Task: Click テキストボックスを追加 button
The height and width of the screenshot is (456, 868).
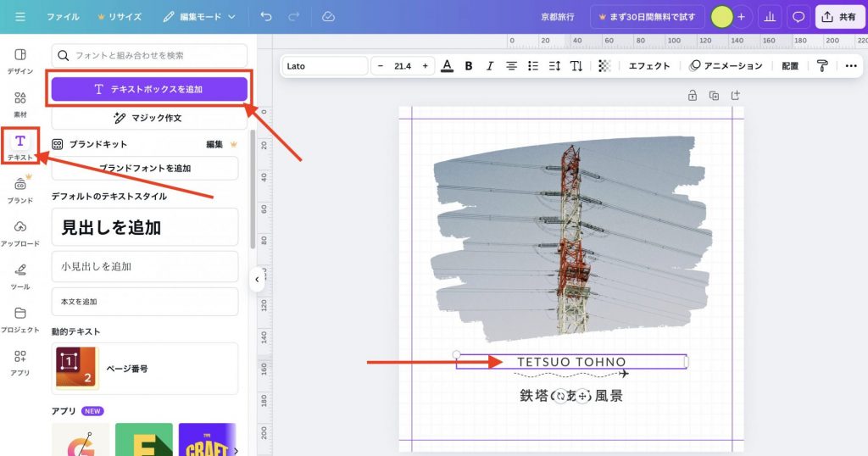Action: tap(149, 89)
